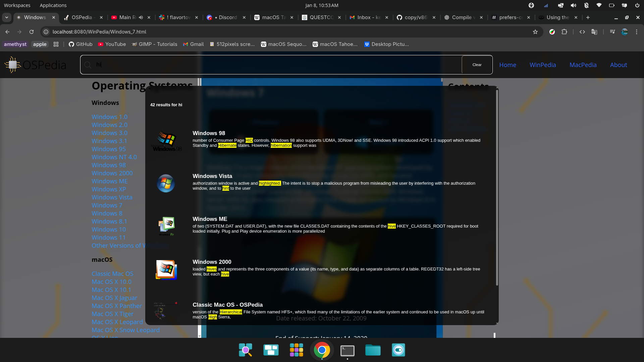
Task: Launch the Terminal from the dock
Action: click(x=347, y=350)
